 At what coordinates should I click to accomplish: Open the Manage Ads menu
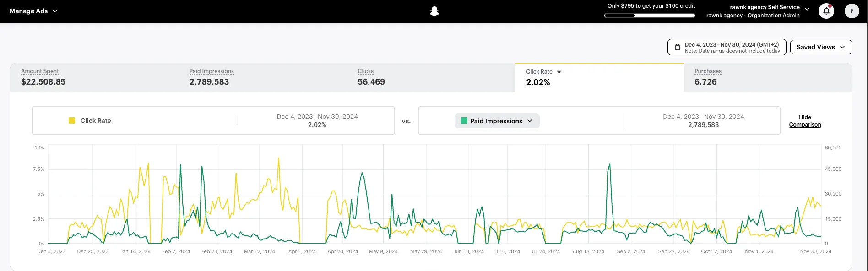click(x=33, y=11)
